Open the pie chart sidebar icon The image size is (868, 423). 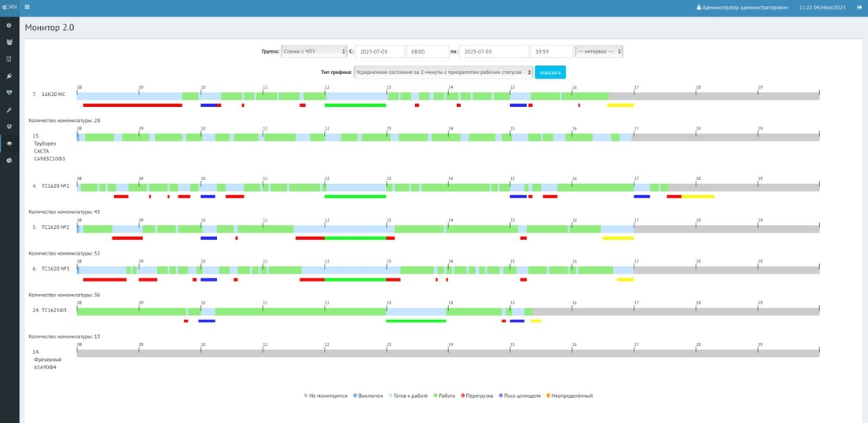(x=9, y=160)
